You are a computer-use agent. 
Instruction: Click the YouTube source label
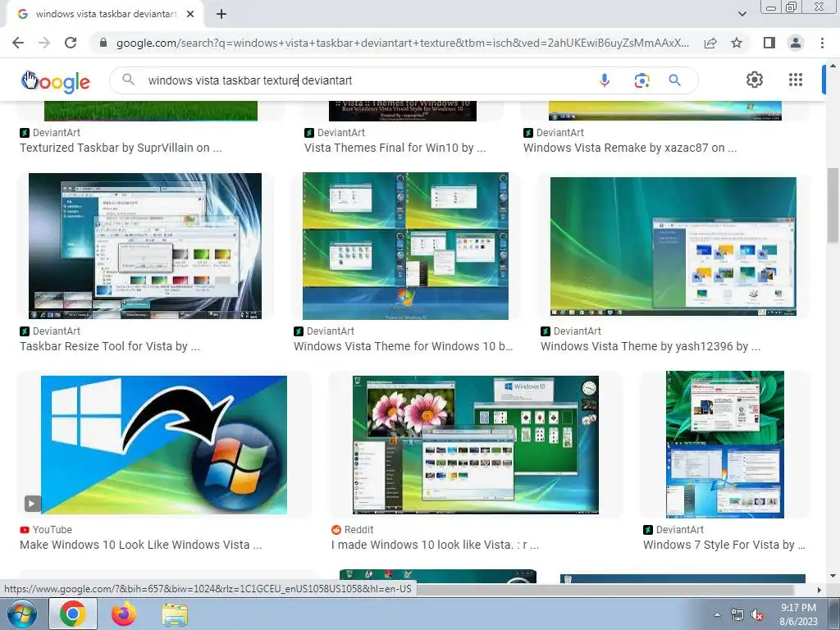click(46, 530)
